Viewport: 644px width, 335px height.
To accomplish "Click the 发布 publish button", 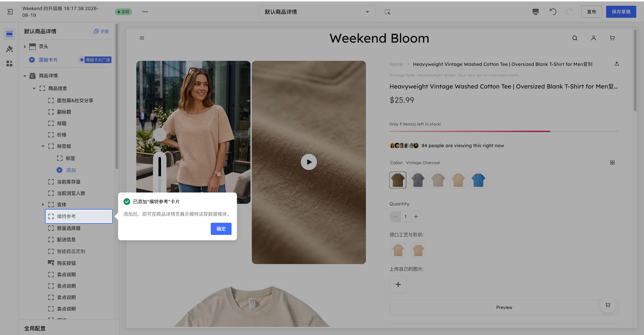I will click(x=591, y=12).
